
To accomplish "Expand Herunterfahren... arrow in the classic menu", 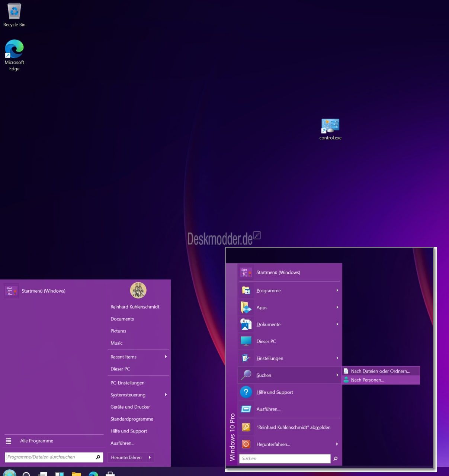I will click(x=337, y=444).
